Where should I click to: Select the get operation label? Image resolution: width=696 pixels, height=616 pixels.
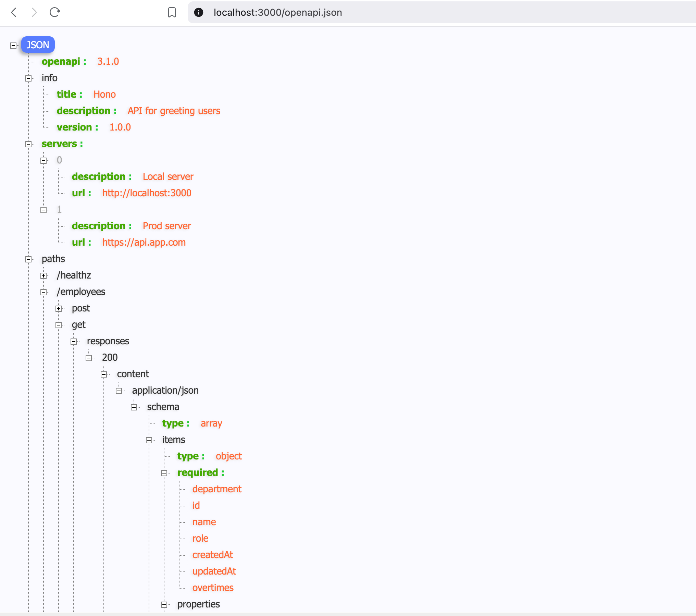click(x=79, y=324)
